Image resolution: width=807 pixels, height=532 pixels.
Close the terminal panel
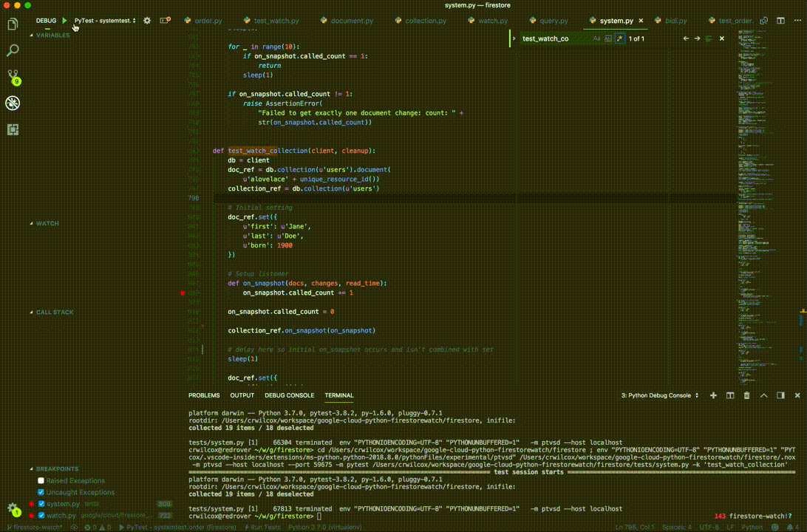pos(797,395)
